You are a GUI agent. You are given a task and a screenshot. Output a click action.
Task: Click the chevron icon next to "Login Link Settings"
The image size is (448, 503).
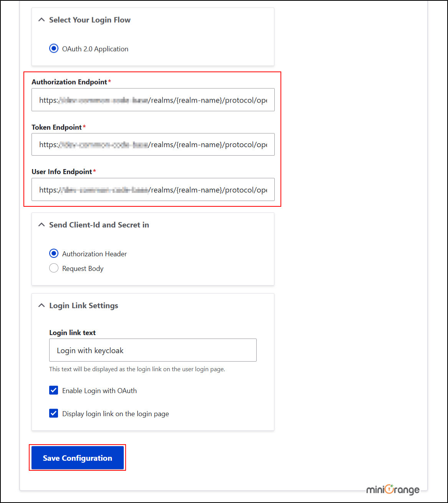(41, 305)
